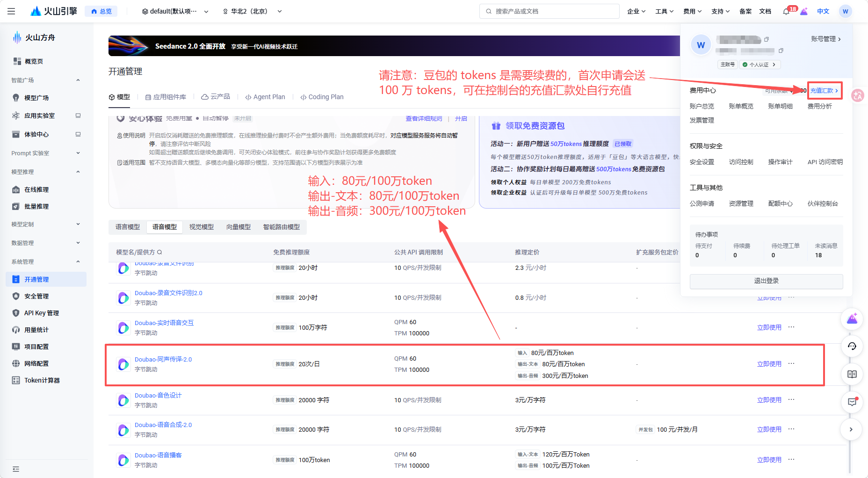
Task: Switch to the Coding Plan tab
Action: [x=322, y=97]
